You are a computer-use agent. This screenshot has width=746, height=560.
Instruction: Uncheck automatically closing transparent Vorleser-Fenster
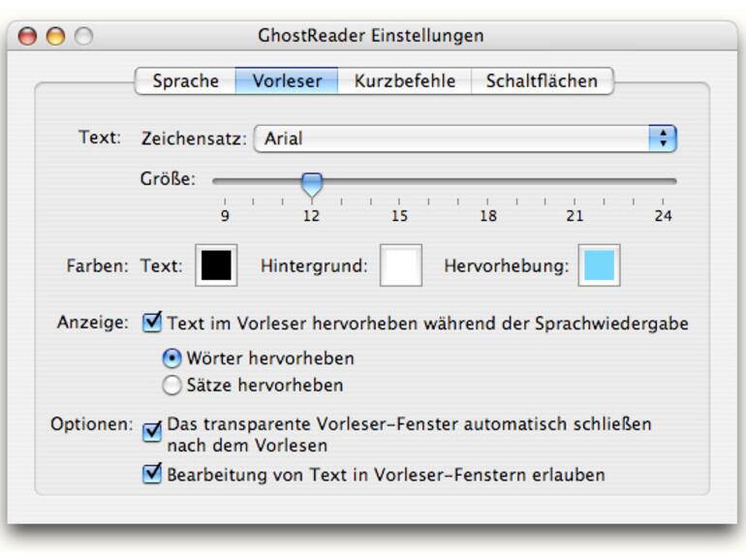[x=152, y=431]
